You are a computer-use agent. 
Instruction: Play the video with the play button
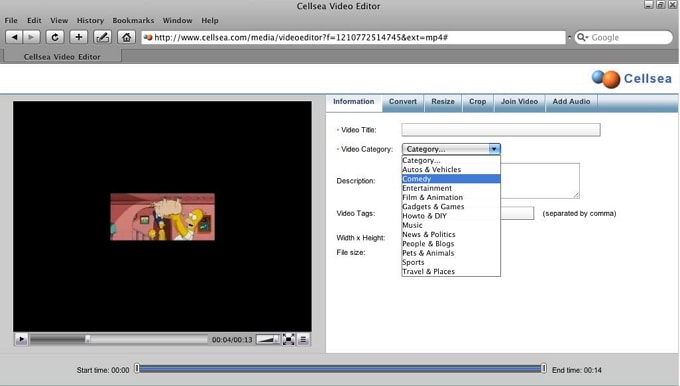pyautogui.click(x=21, y=339)
